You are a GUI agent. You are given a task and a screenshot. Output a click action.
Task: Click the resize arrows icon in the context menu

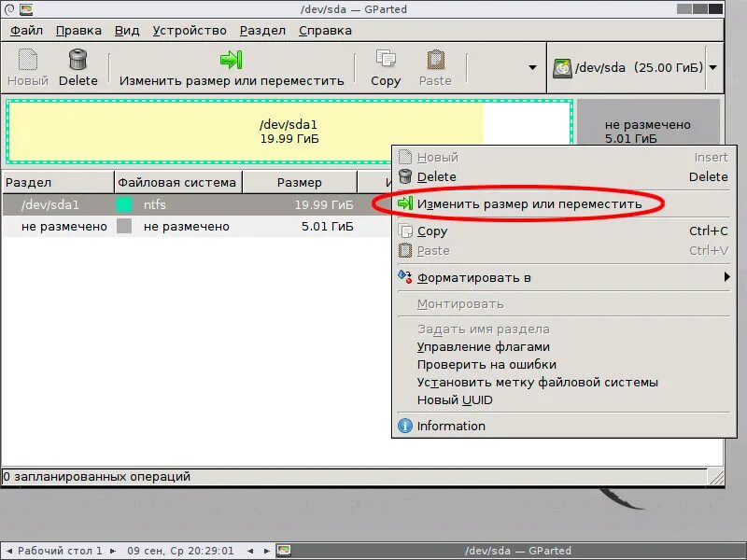click(x=406, y=202)
